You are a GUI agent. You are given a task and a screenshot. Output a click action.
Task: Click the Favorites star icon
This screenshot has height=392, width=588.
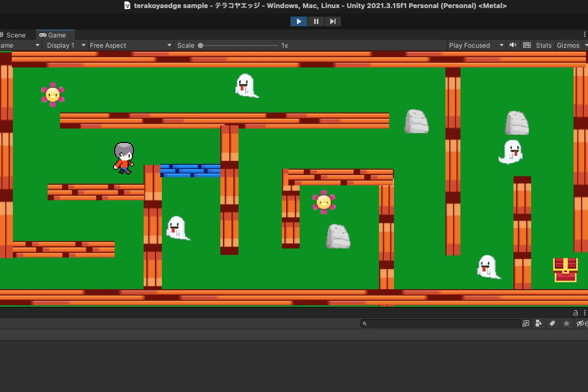(x=566, y=323)
